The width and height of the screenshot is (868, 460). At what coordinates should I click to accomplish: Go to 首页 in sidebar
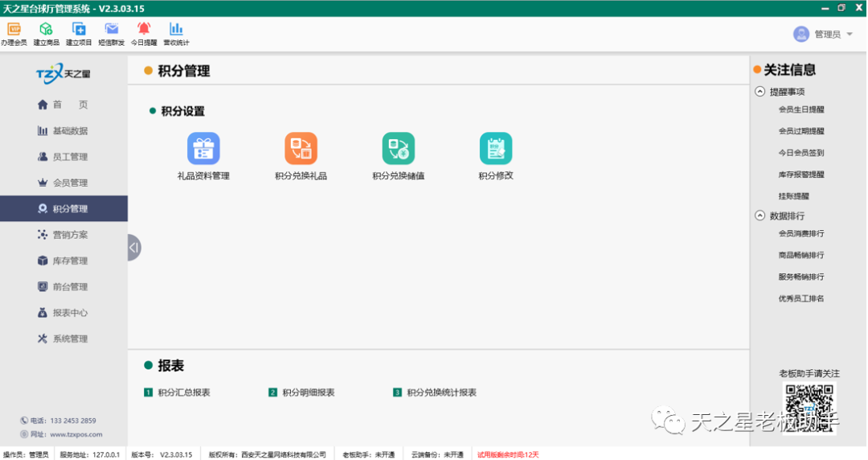pyautogui.click(x=63, y=105)
